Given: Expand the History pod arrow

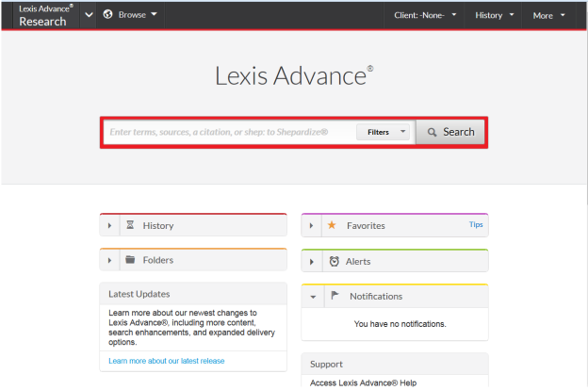Looking at the screenshot, I should click(109, 226).
